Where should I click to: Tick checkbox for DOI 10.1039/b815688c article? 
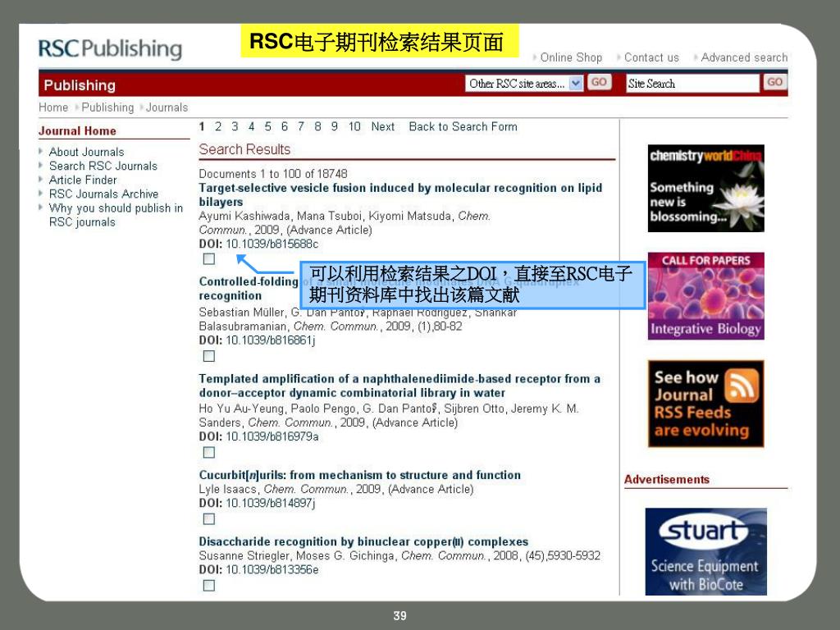(209, 259)
